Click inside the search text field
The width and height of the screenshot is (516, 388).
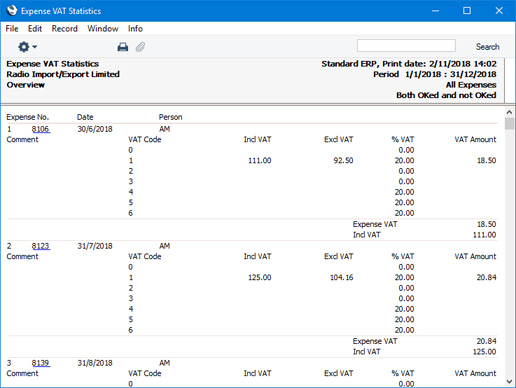(406, 46)
